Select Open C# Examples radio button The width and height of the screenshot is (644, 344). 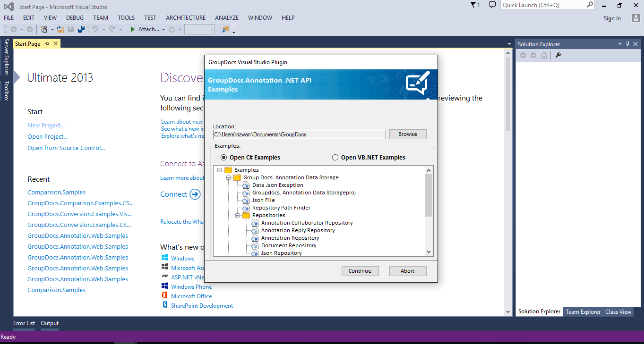224,158
